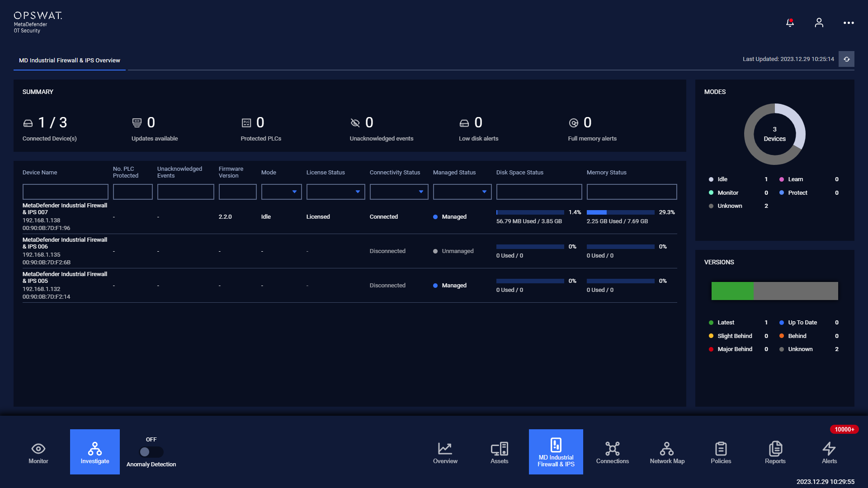Click the OPSWAT MetaDefender logo
Image resolution: width=868 pixels, height=488 pixels.
coord(38,22)
